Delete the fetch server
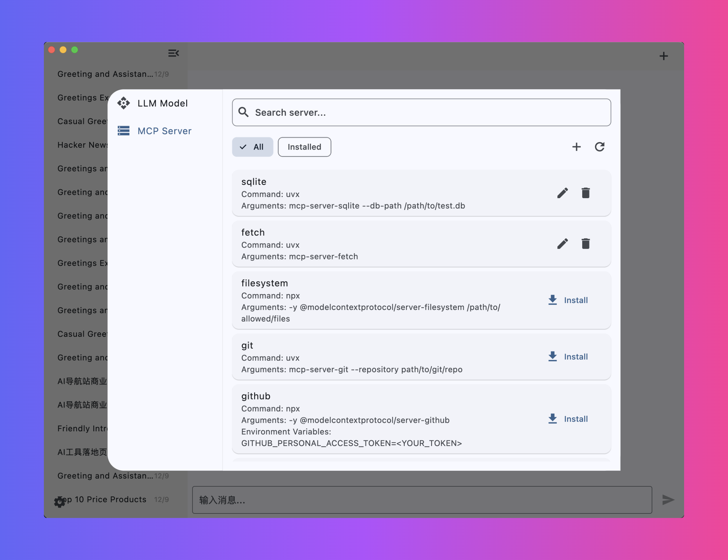The height and width of the screenshot is (560, 728). click(x=586, y=244)
